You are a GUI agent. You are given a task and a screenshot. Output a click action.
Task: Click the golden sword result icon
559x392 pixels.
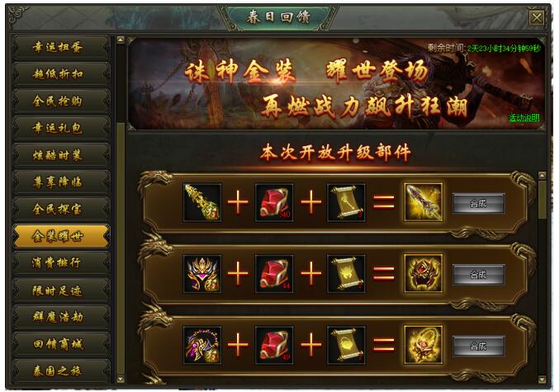point(424,202)
